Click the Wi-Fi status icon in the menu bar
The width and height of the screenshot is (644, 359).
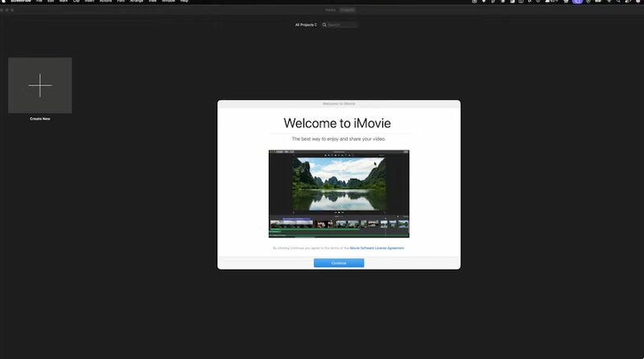tap(609, 2)
